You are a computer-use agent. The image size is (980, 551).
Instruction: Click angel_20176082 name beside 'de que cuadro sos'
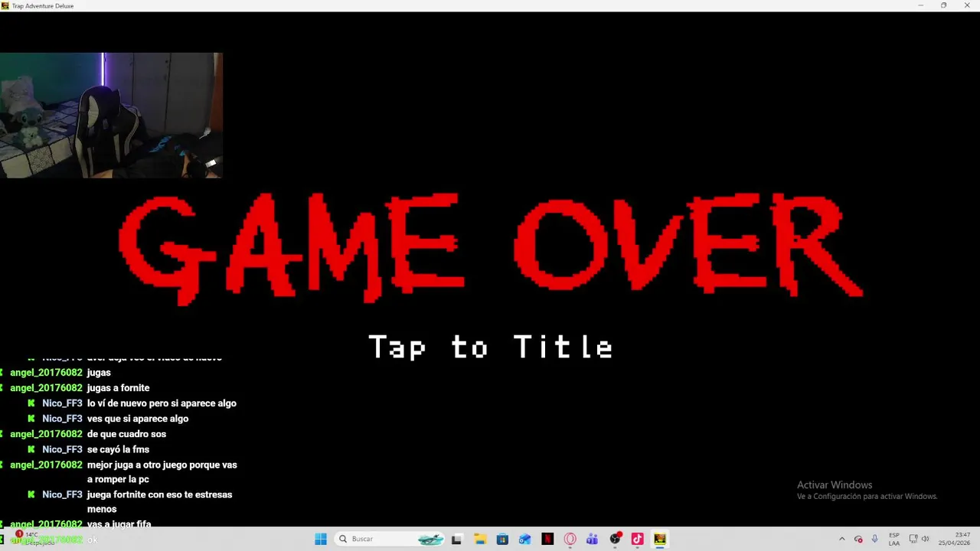[x=46, y=434]
